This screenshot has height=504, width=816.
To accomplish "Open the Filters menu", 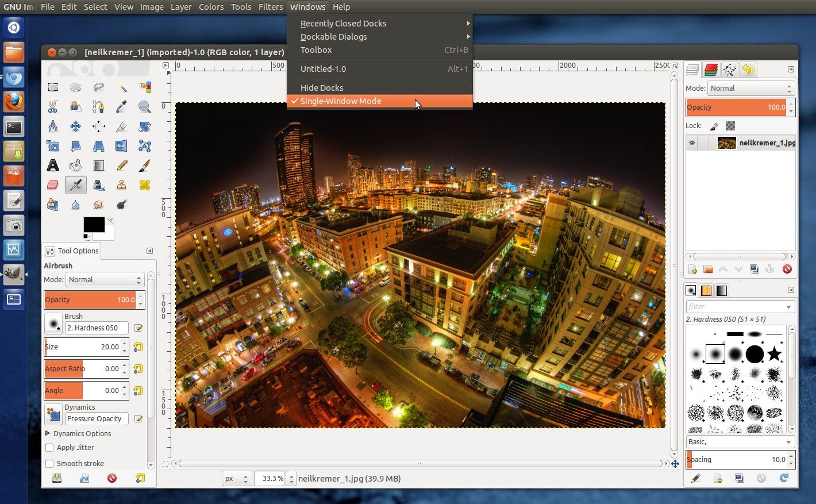I will (x=271, y=7).
